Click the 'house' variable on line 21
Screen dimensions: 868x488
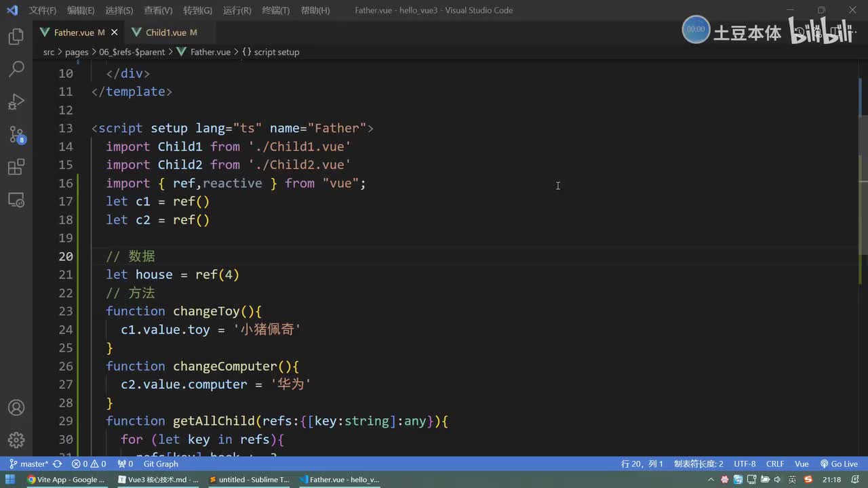(x=154, y=274)
